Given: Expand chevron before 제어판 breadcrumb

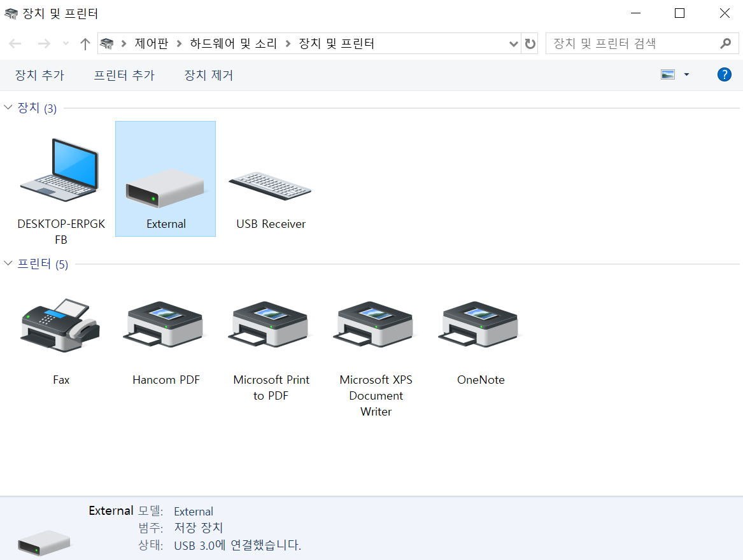Looking at the screenshot, I should [124, 44].
